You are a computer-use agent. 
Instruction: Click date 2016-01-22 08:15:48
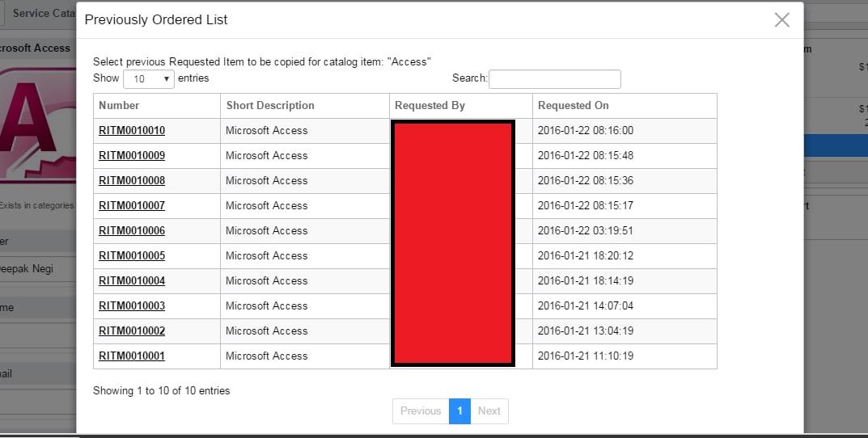tap(586, 155)
